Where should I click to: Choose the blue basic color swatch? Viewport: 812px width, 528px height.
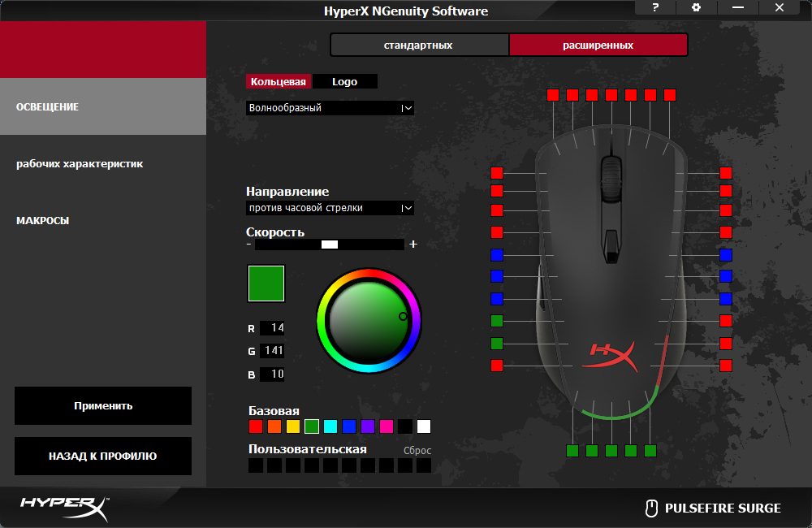point(349,426)
